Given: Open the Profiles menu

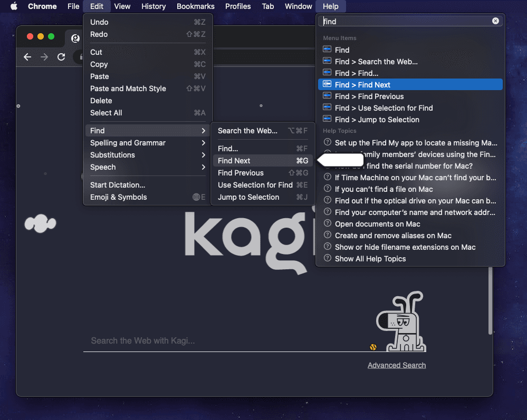Looking at the screenshot, I should [x=238, y=6].
